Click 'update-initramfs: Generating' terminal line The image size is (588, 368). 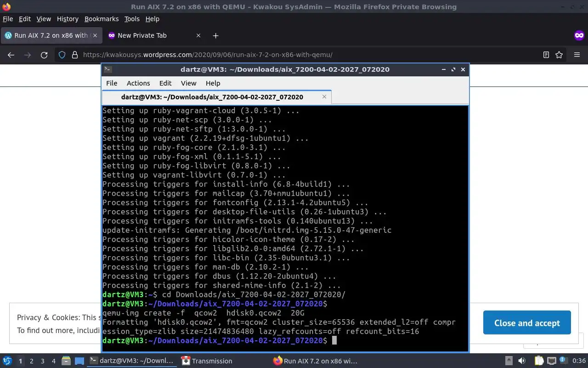pos(247,230)
